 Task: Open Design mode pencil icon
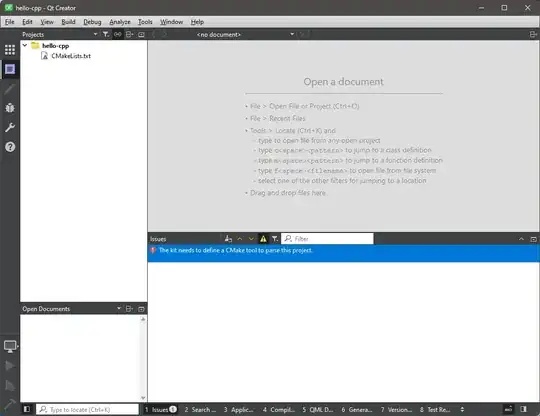10,89
